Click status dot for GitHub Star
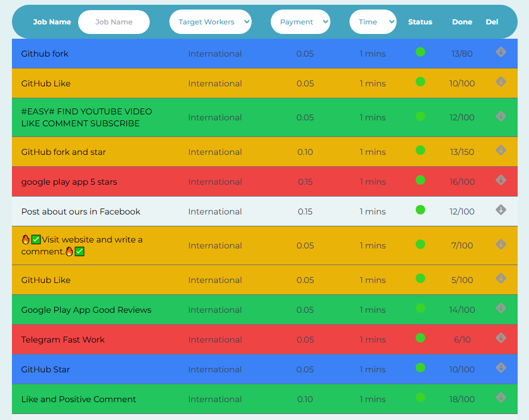The width and height of the screenshot is (529, 420). click(x=420, y=368)
